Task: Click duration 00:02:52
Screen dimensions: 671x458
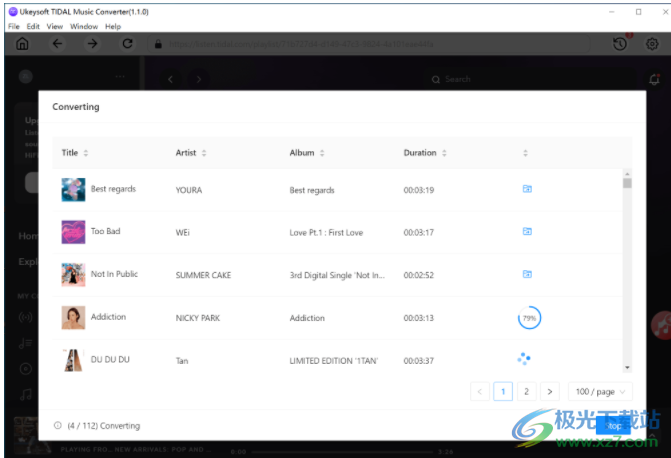Action: (419, 275)
